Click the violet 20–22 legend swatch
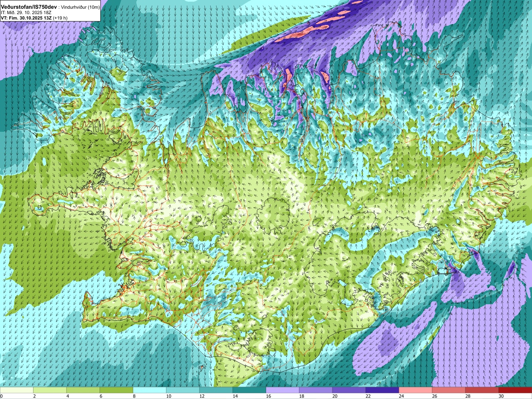The height and width of the screenshot is (399, 532). click(349, 390)
